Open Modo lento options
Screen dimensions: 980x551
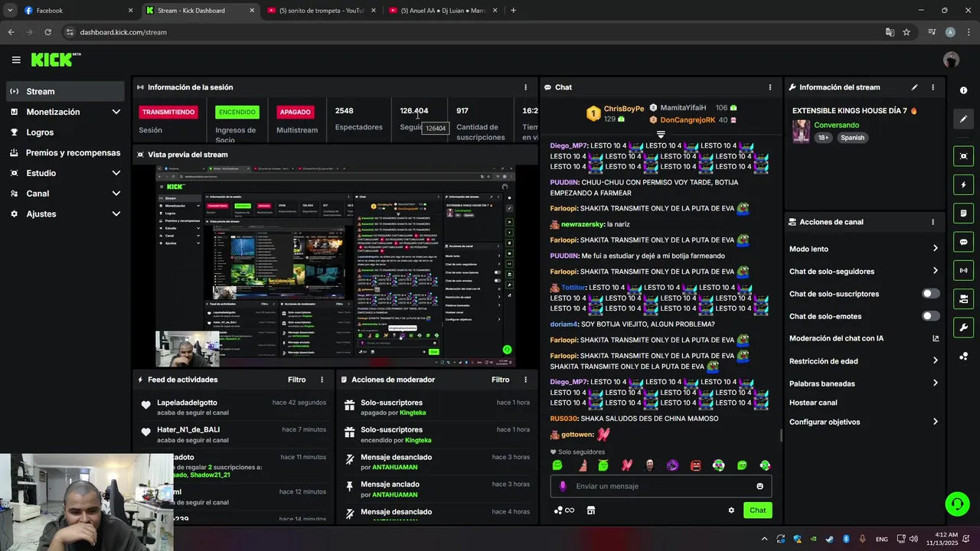[864, 249]
